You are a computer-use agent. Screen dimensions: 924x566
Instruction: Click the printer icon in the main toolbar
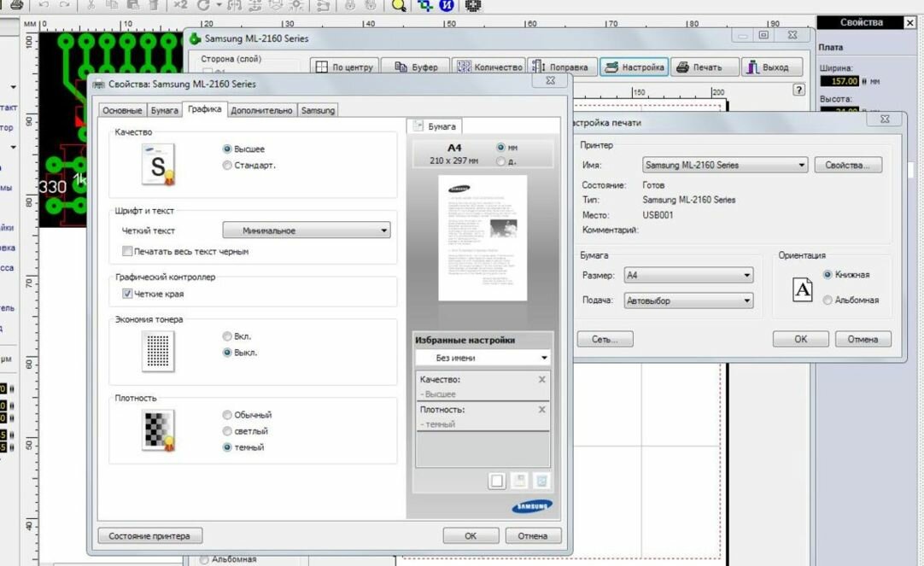coord(16,5)
